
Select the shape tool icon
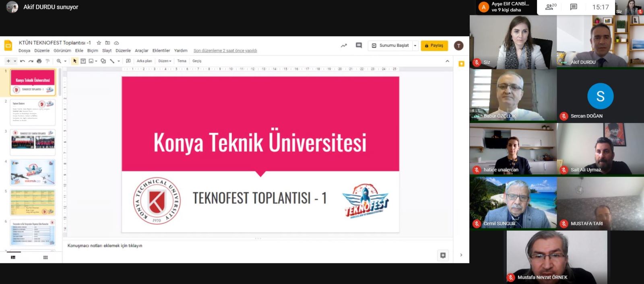coord(103,61)
